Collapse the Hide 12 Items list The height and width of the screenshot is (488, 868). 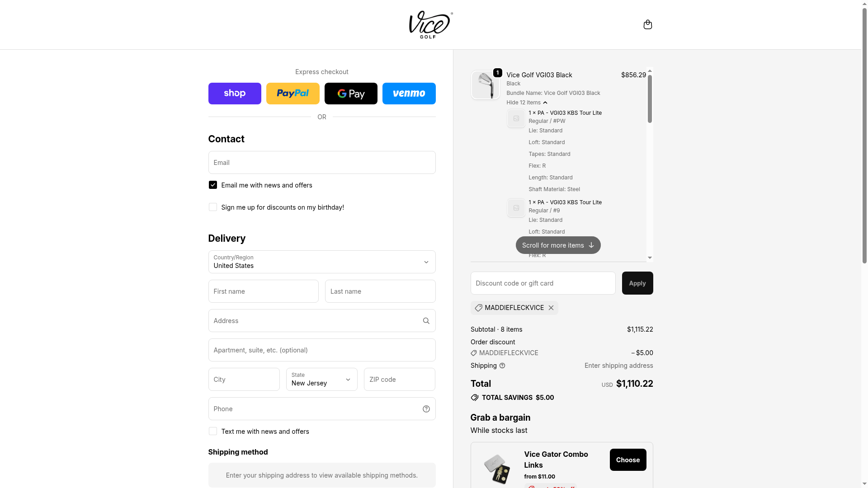527,103
